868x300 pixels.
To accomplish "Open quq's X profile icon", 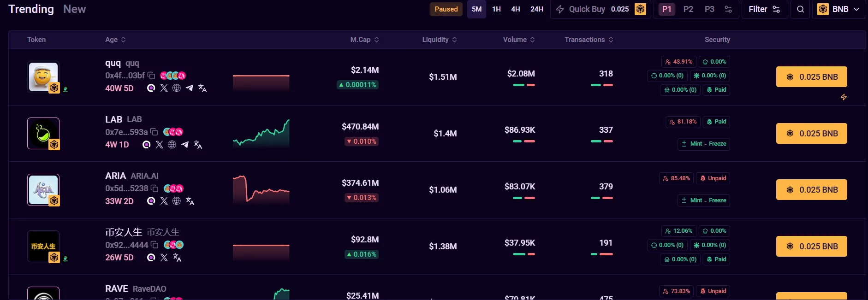I will (164, 88).
